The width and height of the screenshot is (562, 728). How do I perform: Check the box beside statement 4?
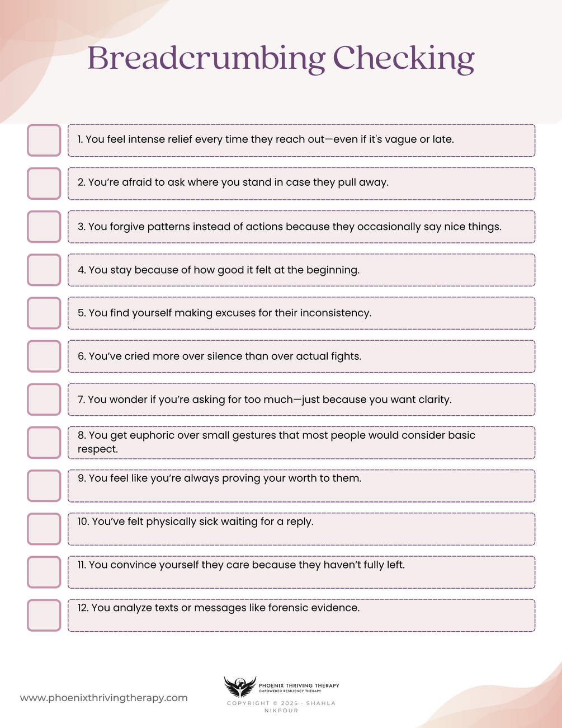(x=44, y=270)
